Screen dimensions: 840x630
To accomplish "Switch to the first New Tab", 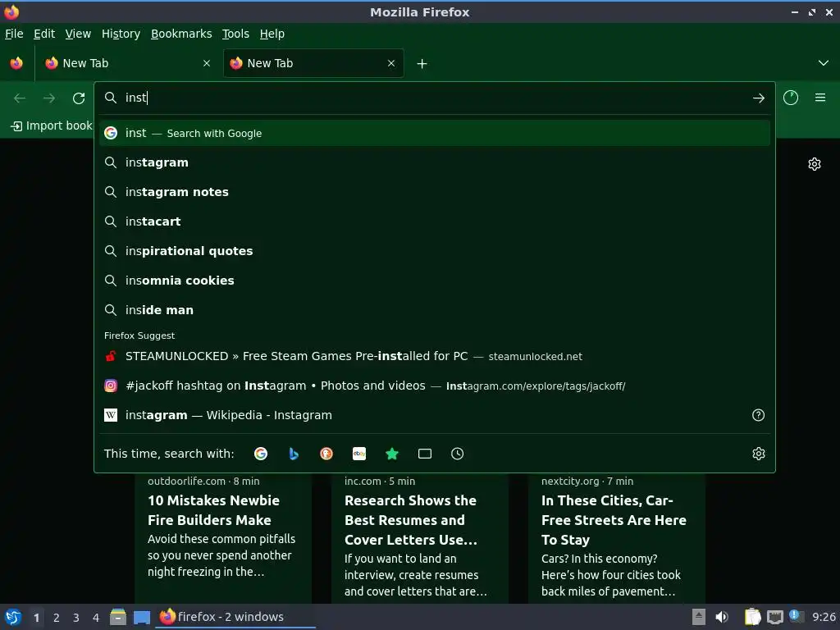I will (x=127, y=63).
